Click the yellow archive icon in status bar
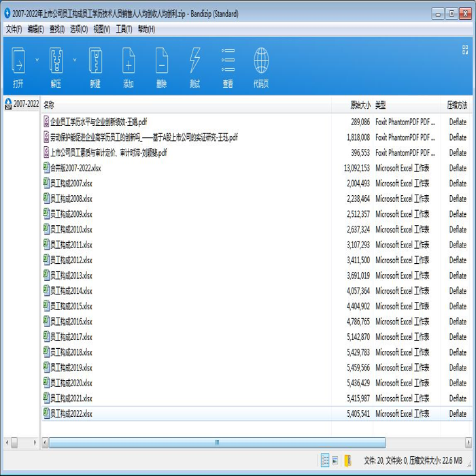Image resolution: width=476 pixels, height=476 pixels. click(x=348, y=460)
